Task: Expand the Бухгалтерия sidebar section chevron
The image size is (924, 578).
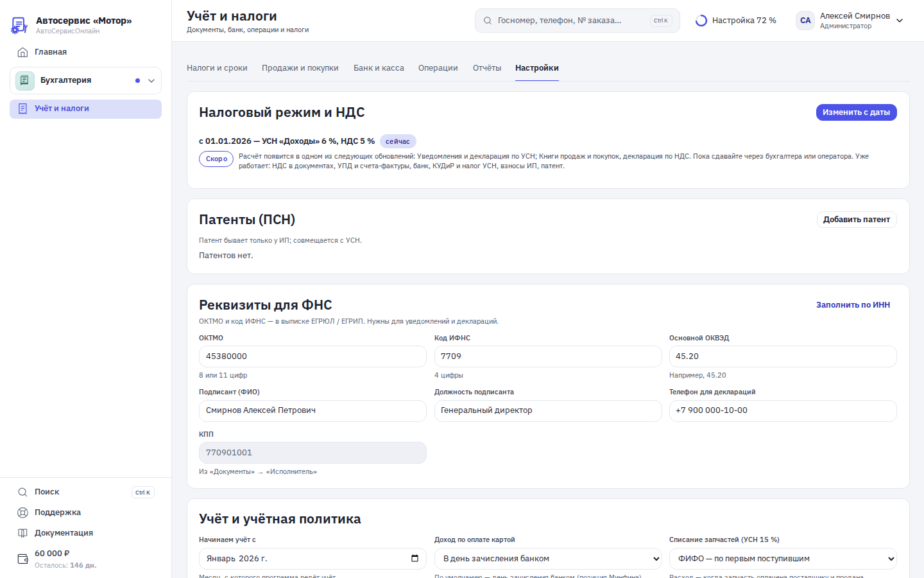Action: pos(151,81)
